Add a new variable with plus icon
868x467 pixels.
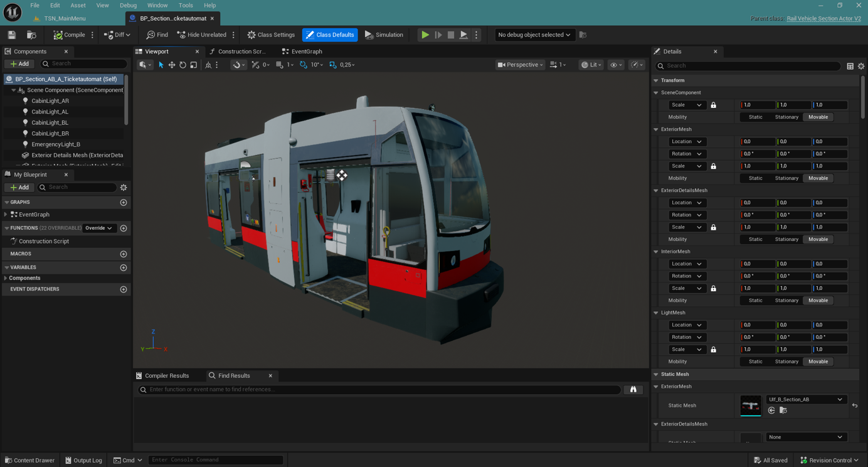(x=124, y=267)
